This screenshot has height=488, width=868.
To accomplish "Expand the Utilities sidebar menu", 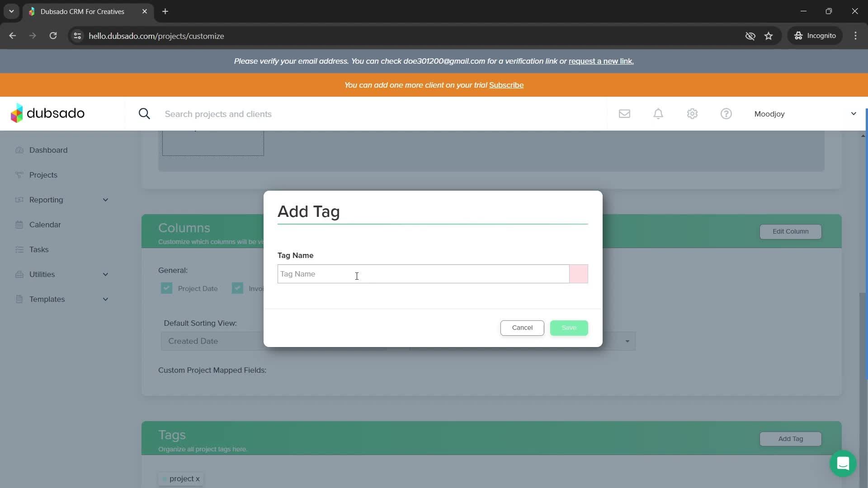I will point(105,274).
